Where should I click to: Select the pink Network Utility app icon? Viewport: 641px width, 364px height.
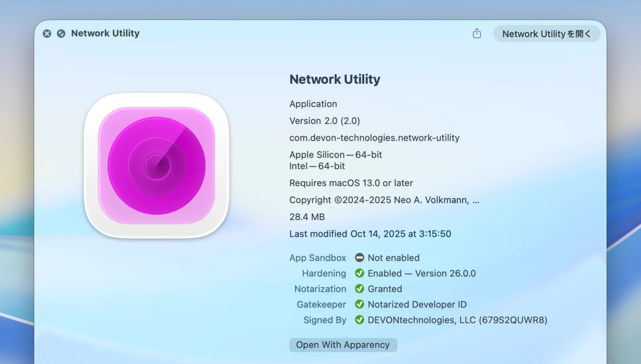coord(156,165)
